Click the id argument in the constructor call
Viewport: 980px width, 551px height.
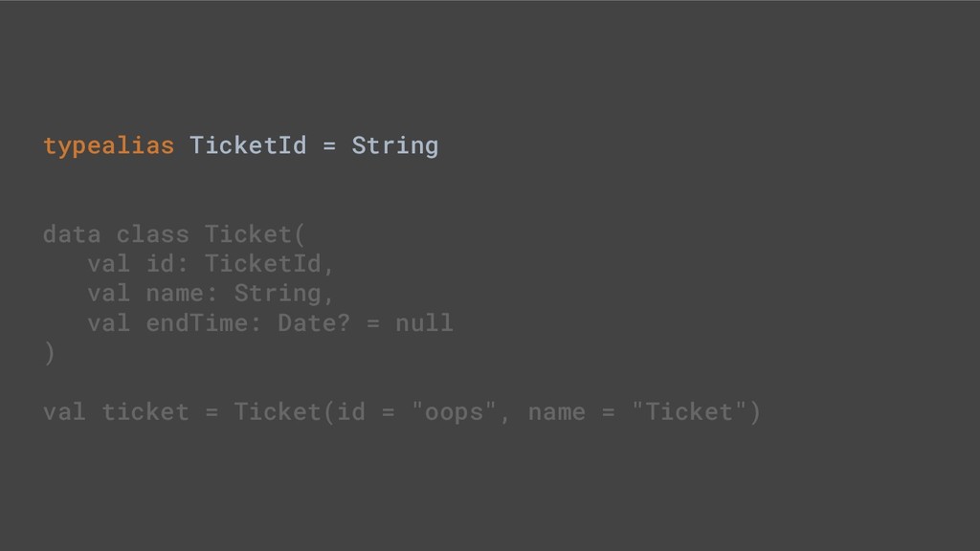click(x=350, y=412)
